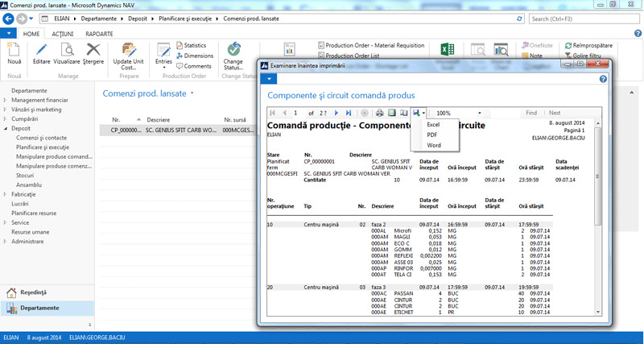Click the Microsoft Excel icon in the ribbon

(x=448, y=49)
